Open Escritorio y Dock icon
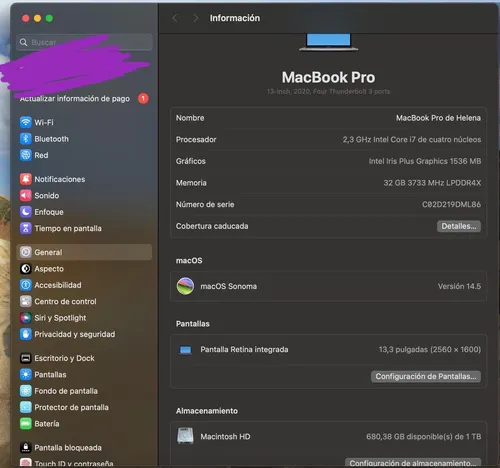The width and height of the screenshot is (500, 468). tap(26, 358)
